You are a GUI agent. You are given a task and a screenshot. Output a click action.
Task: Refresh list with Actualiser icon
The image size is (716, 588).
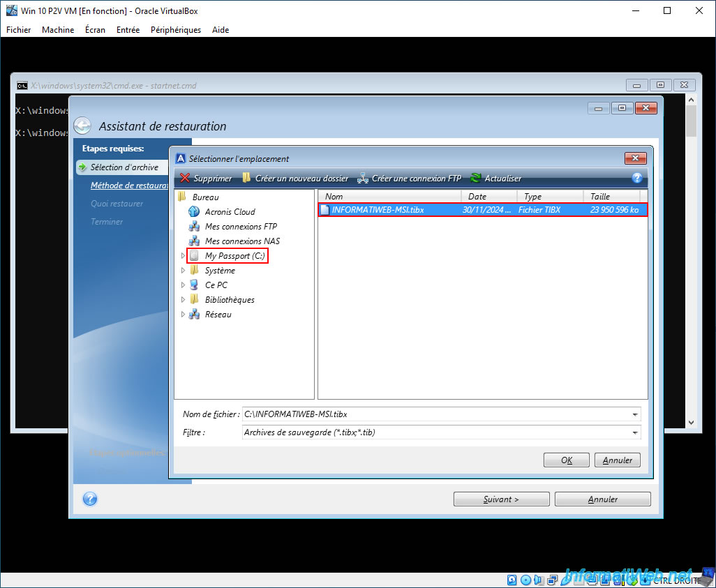pyautogui.click(x=475, y=178)
